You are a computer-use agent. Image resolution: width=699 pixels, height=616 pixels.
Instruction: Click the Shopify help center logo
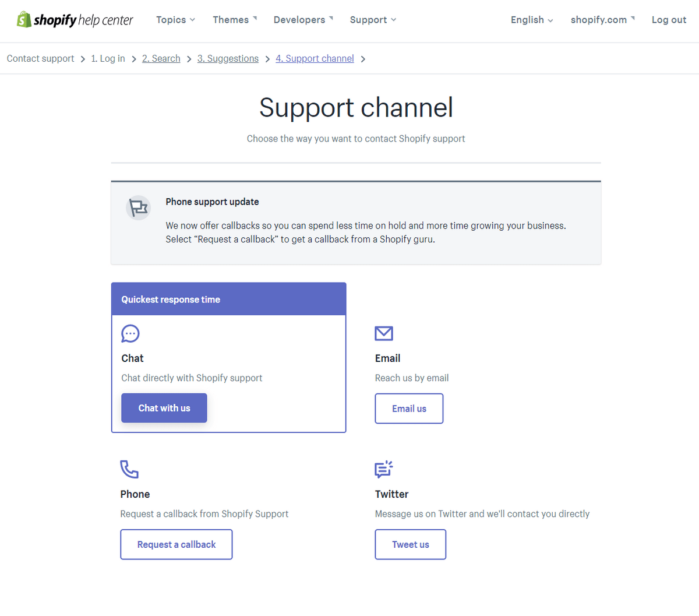click(75, 20)
